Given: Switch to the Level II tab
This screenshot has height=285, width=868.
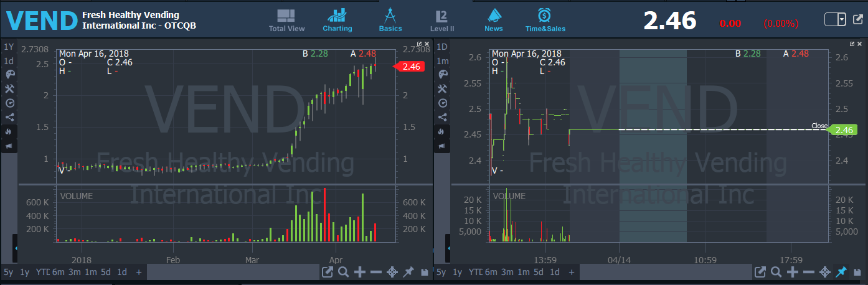Looking at the screenshot, I should point(442,20).
